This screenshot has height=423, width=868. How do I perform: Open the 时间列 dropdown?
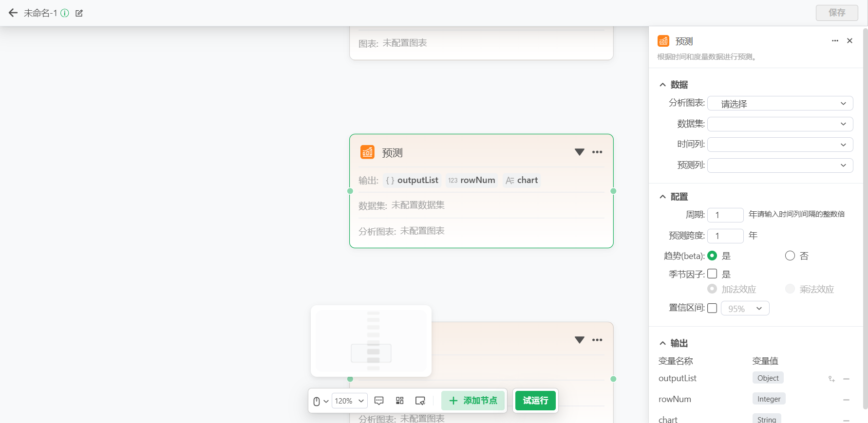tap(780, 145)
